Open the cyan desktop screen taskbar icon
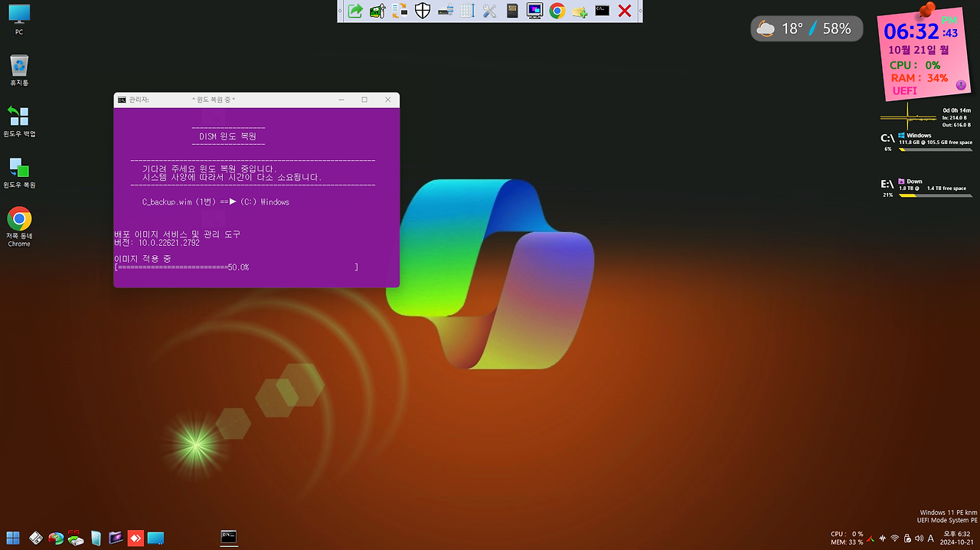This screenshot has width=980, height=550. pos(155,538)
